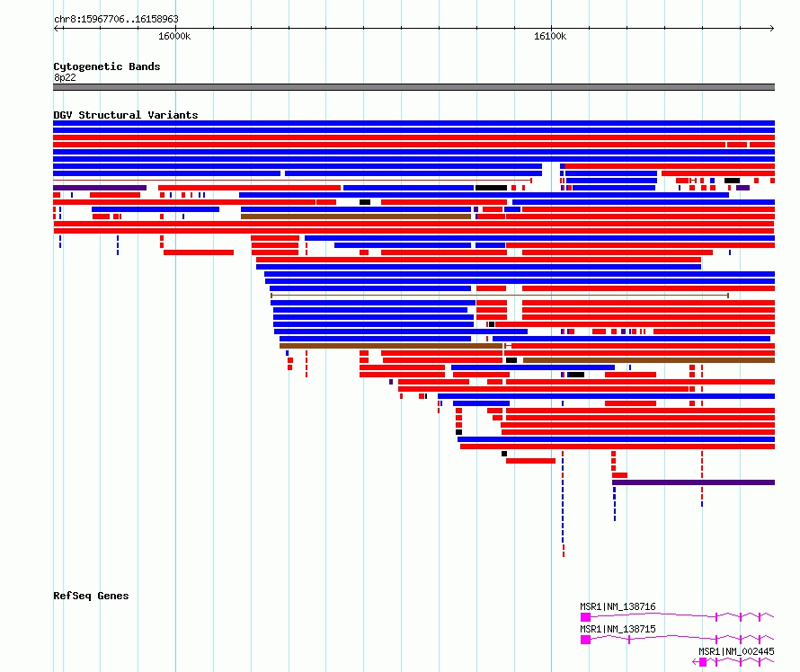This screenshot has height=672, width=800.
Task: Select the gray 8p22 cytoband bar
Action: 413,87
